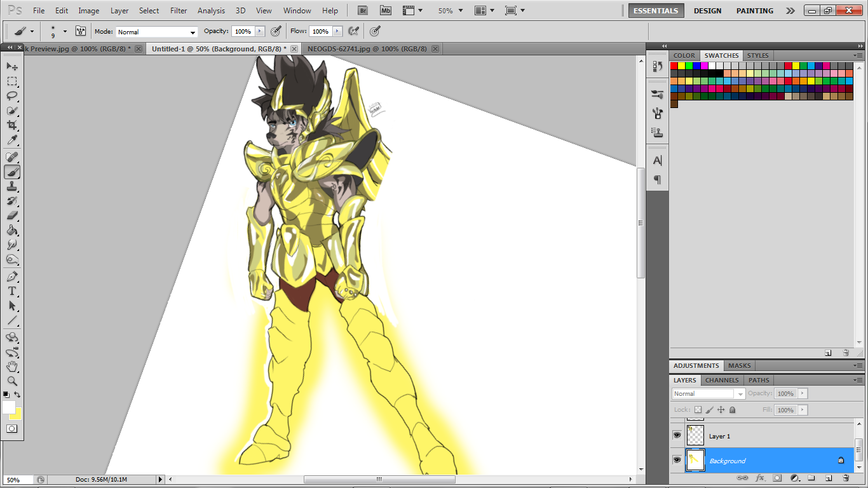This screenshot has width=868, height=488.
Task: Launch Adobe Bridge from application bar
Action: click(362, 11)
